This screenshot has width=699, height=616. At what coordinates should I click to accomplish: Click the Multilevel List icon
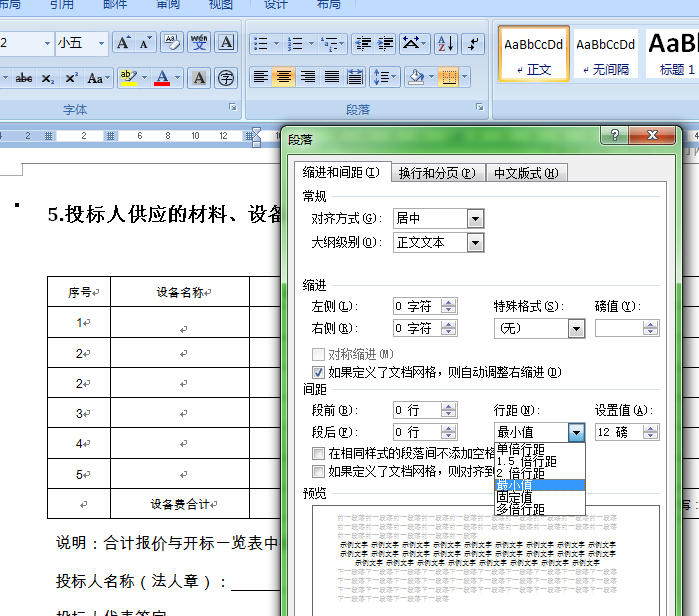330,44
